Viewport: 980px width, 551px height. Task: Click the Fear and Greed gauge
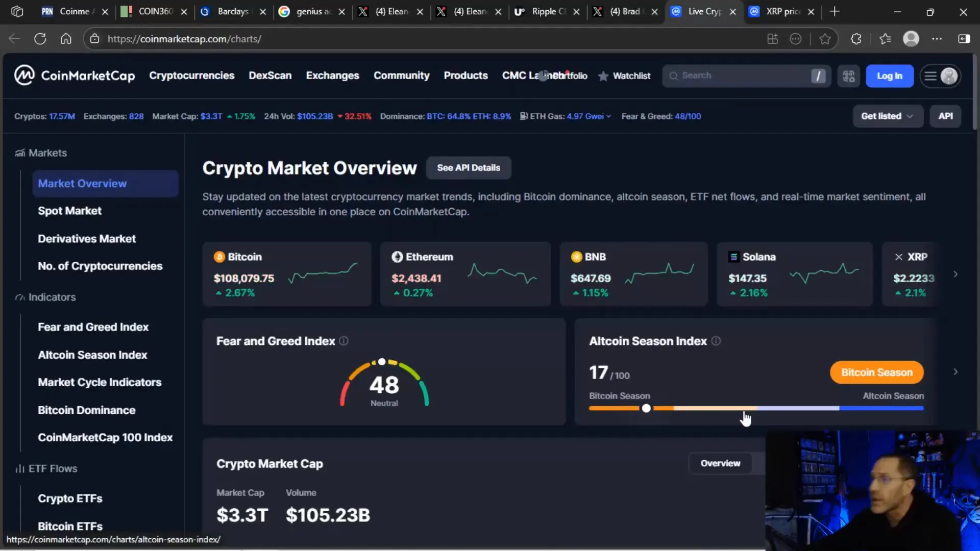pyautogui.click(x=384, y=383)
